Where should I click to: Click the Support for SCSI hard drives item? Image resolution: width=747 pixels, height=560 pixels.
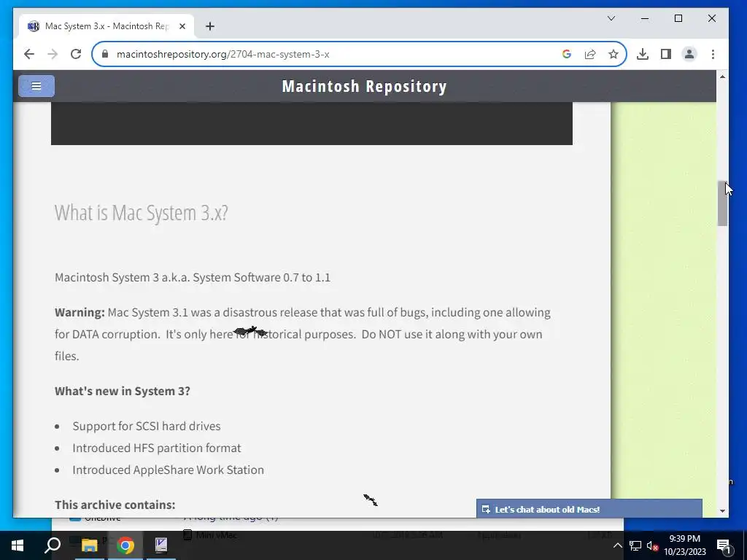[x=146, y=426]
